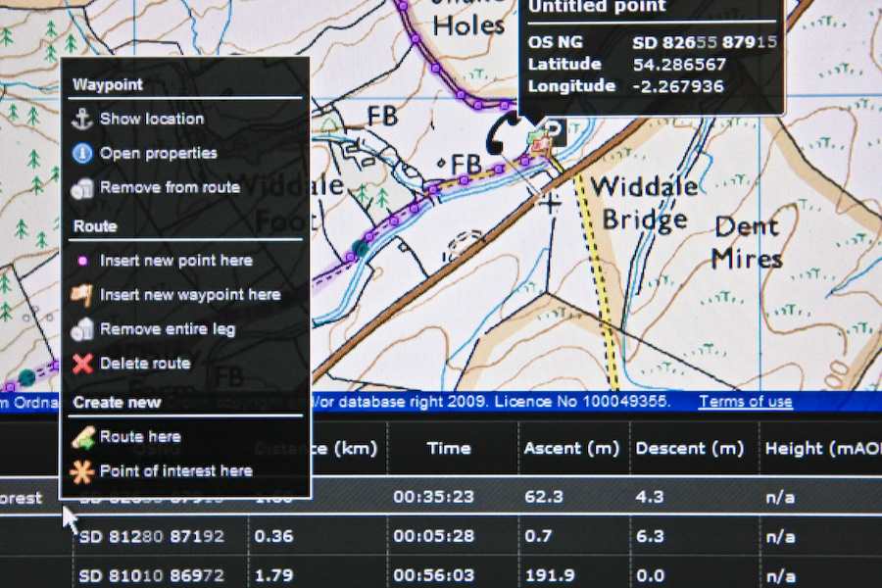Select the table row SD 81280 87192
This screenshot has height=588, width=882.
click(x=151, y=537)
